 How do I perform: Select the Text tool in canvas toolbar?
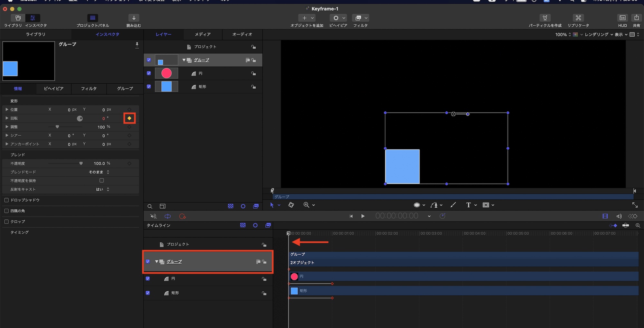(469, 205)
